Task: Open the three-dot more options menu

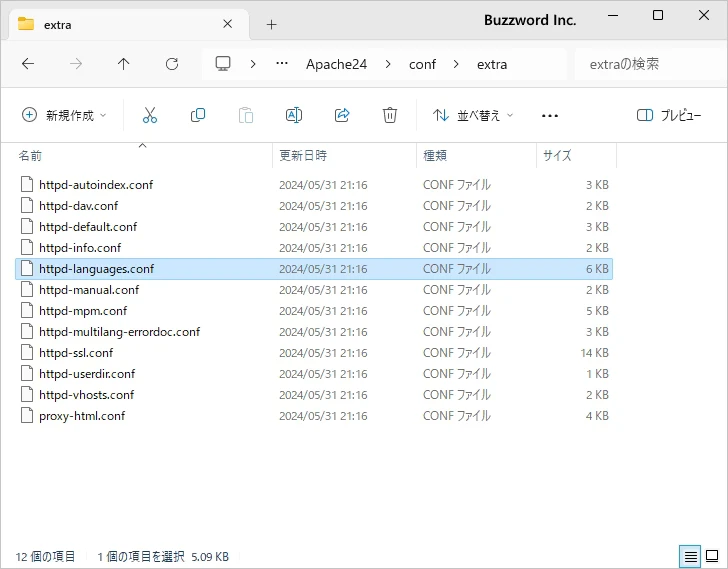Action: click(549, 115)
